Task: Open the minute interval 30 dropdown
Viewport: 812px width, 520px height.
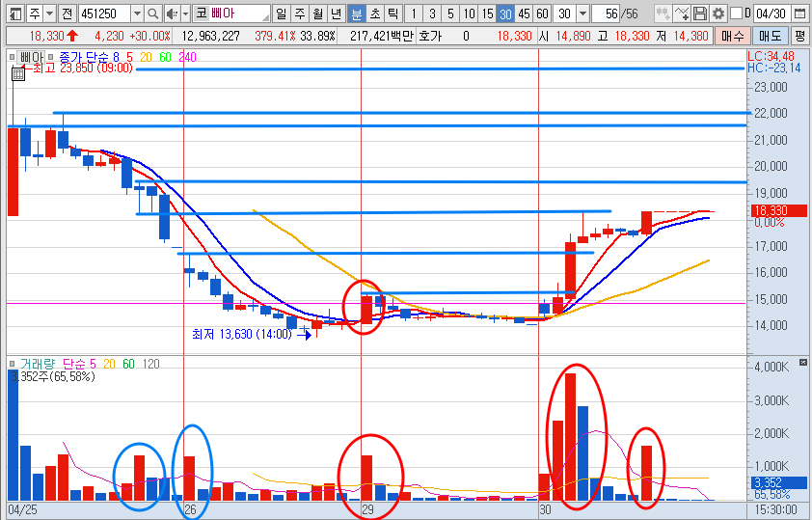Action: (583, 14)
